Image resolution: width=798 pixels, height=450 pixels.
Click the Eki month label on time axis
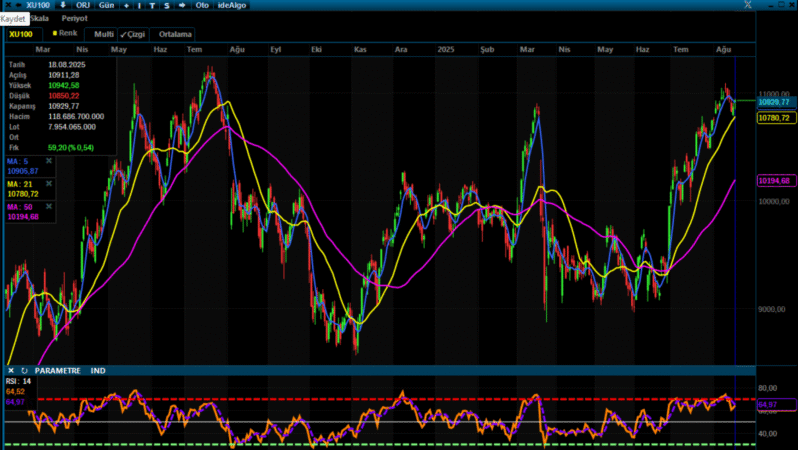tap(317, 49)
